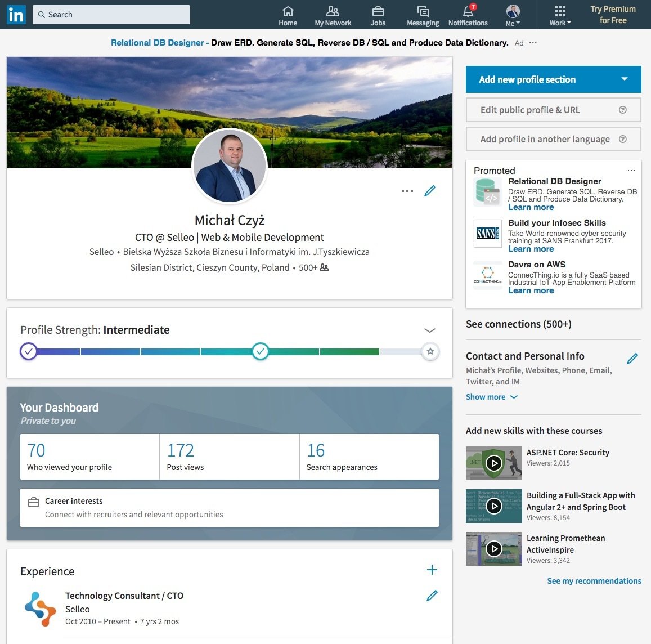Click the Career interests briefcase icon

34,502
